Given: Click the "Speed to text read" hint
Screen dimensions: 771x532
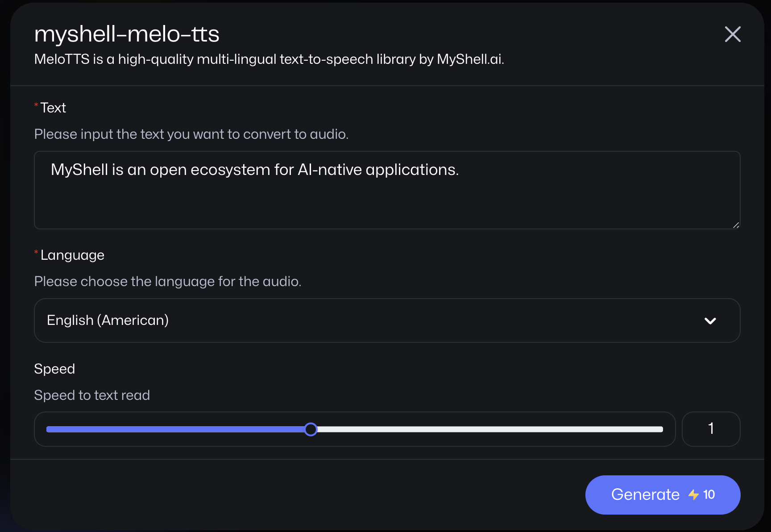Looking at the screenshot, I should pos(92,395).
